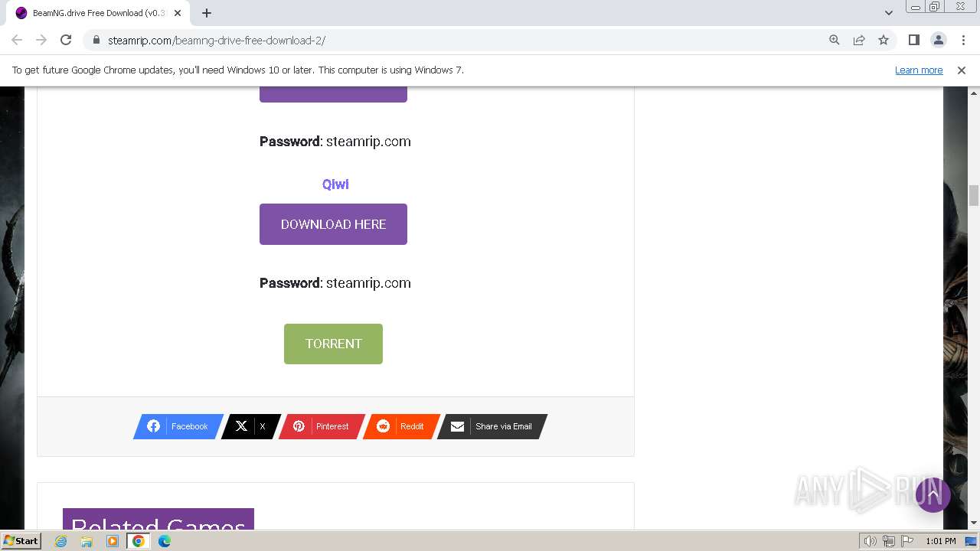Share the page on X
This screenshot has width=980, height=551.
pyautogui.click(x=251, y=426)
